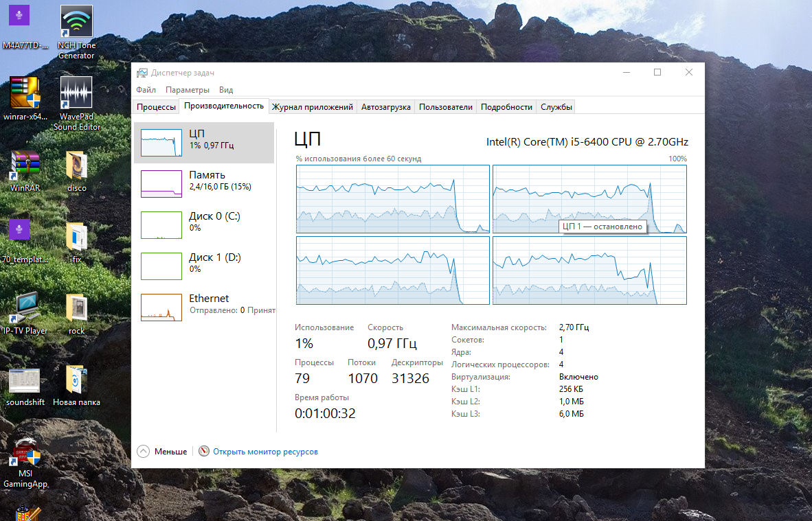
Task: Switch to the Подробности tab
Action: pyautogui.click(x=506, y=107)
